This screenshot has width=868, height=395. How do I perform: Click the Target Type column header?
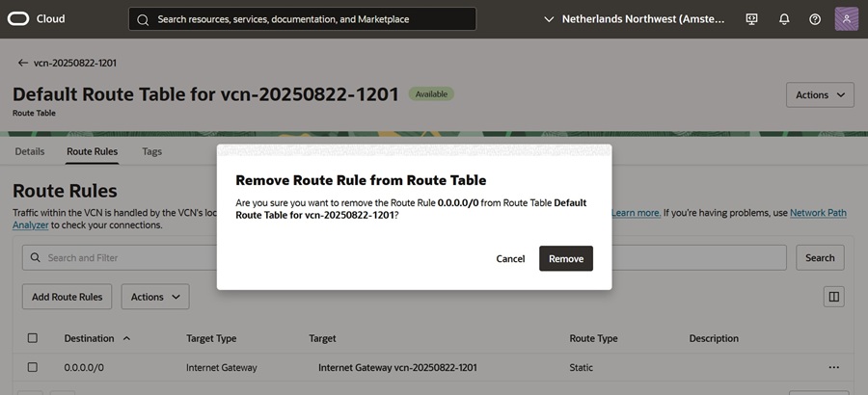[211, 338]
